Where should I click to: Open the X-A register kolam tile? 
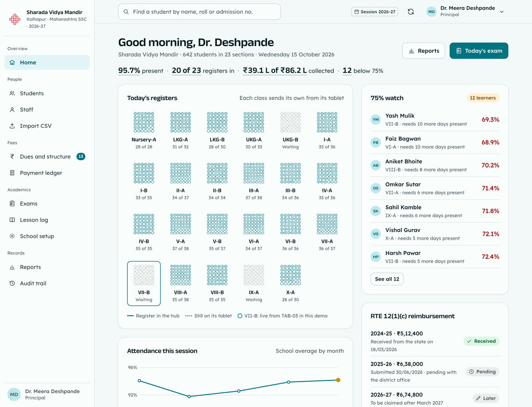290,284
